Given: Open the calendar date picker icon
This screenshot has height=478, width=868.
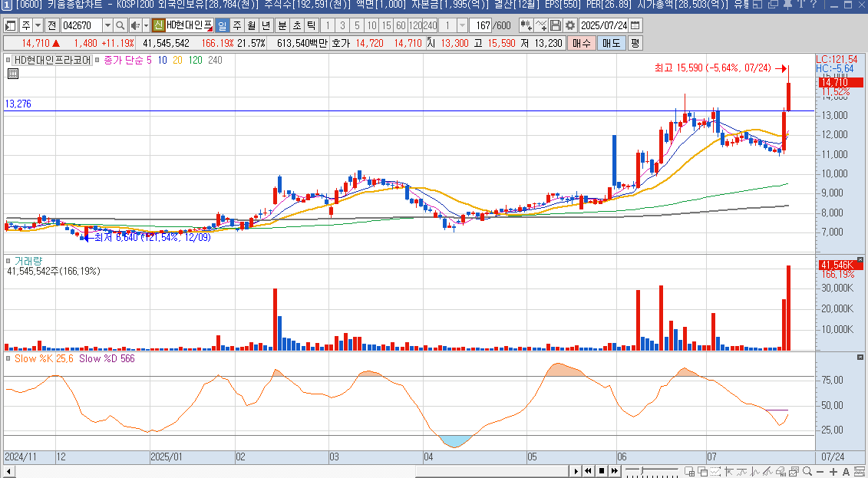Looking at the screenshot, I should (635, 25).
